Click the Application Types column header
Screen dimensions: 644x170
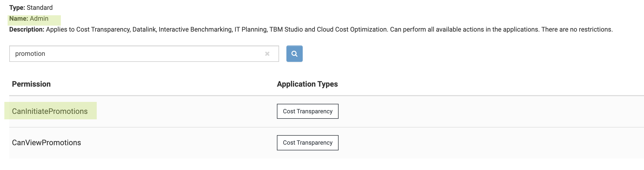coord(307,84)
